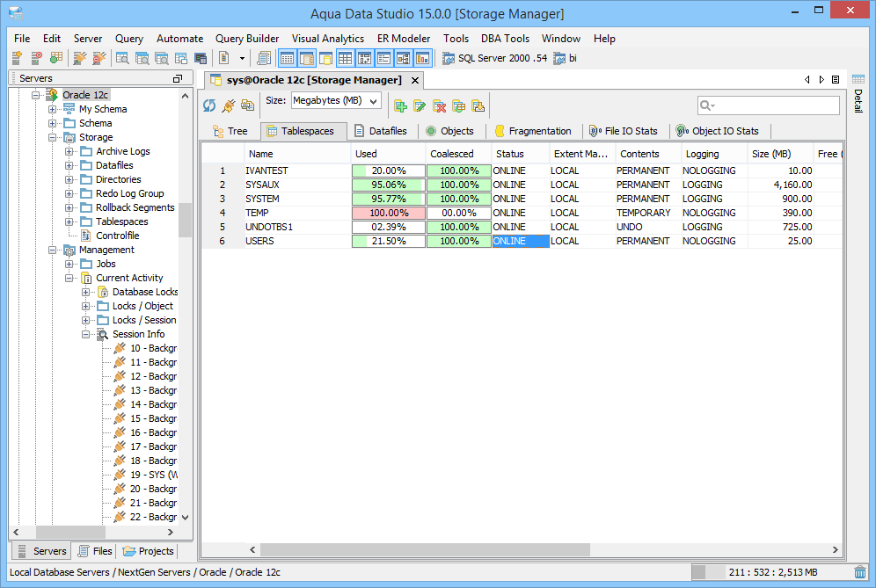Open the new document dropdown arrow
The width and height of the screenshot is (876, 588).
242,58
